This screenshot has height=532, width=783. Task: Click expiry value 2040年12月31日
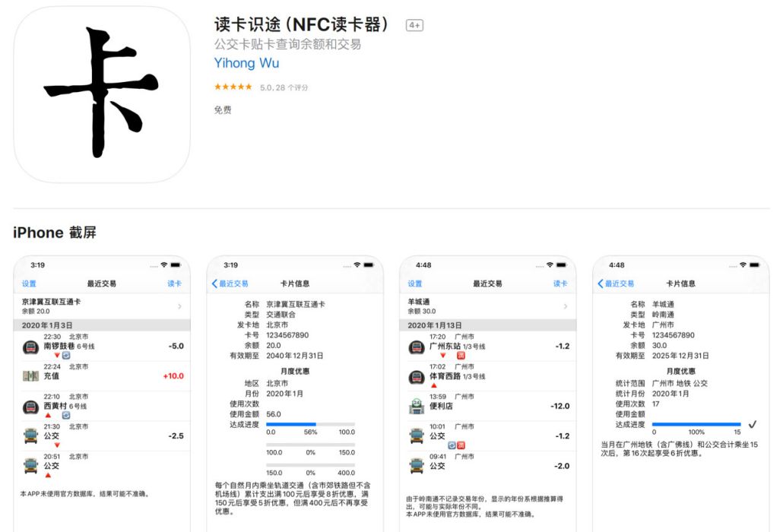click(295, 356)
